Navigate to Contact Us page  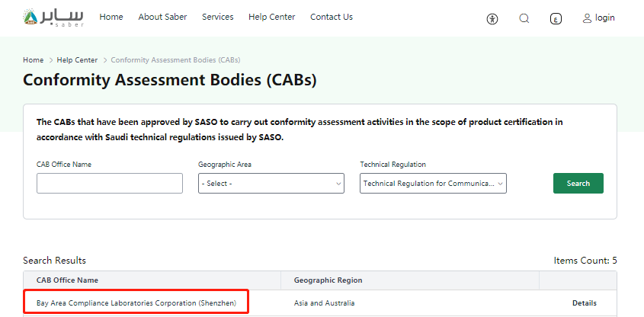[x=332, y=17]
